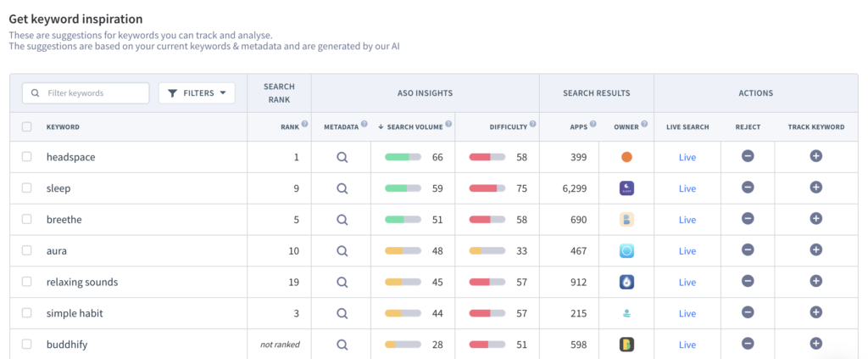Click simple habit owner app icon
The width and height of the screenshot is (868, 359).
(626, 313)
